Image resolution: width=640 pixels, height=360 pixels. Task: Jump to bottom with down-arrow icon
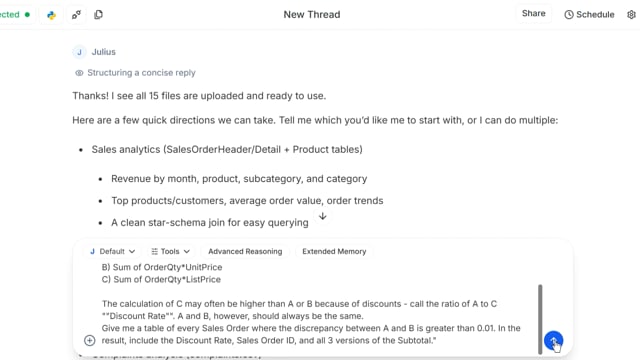[x=322, y=216]
